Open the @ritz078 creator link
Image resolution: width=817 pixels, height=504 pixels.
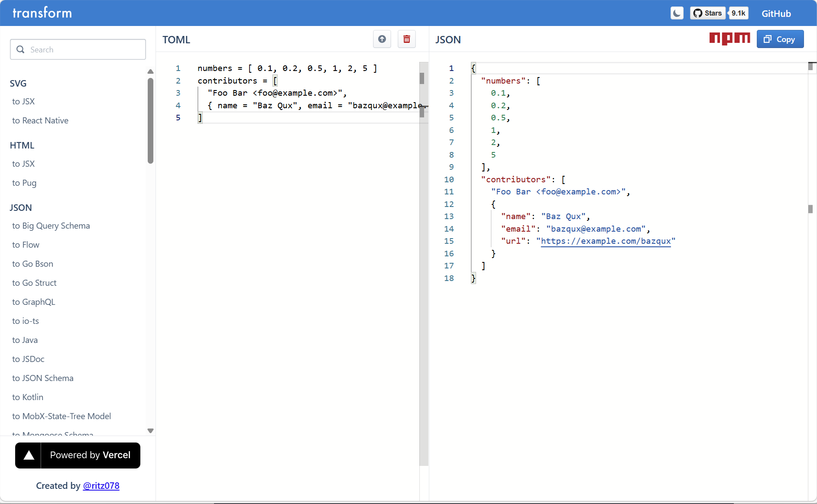101,486
